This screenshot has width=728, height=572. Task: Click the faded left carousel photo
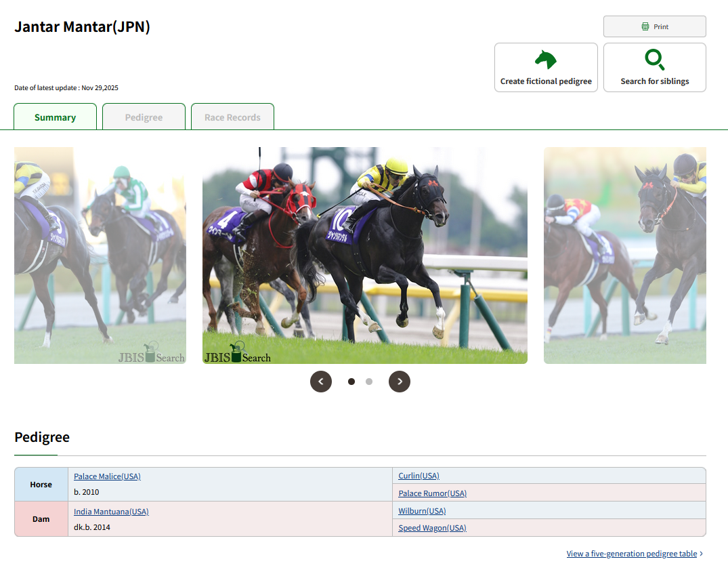click(100, 255)
